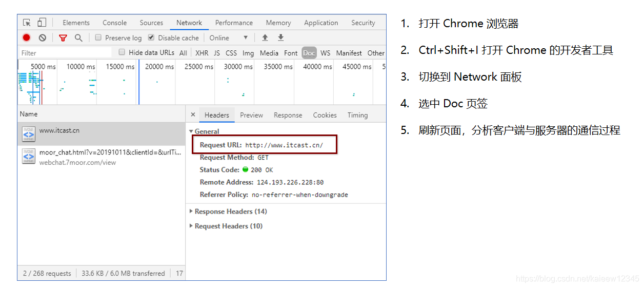Select the moor_chat.html request row
Image resolution: width=644 pixels, height=288 pixels.
point(101,157)
